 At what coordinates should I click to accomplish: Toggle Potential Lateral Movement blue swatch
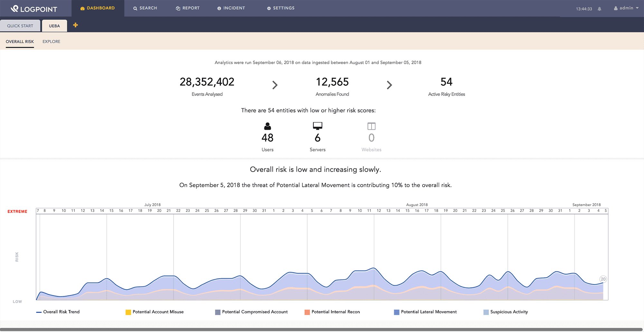(397, 312)
